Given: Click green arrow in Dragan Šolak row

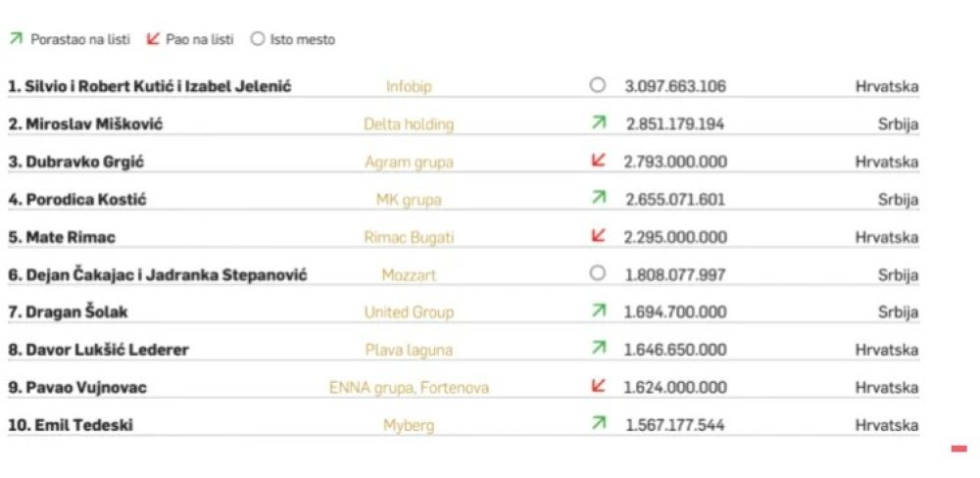Looking at the screenshot, I should (599, 311).
